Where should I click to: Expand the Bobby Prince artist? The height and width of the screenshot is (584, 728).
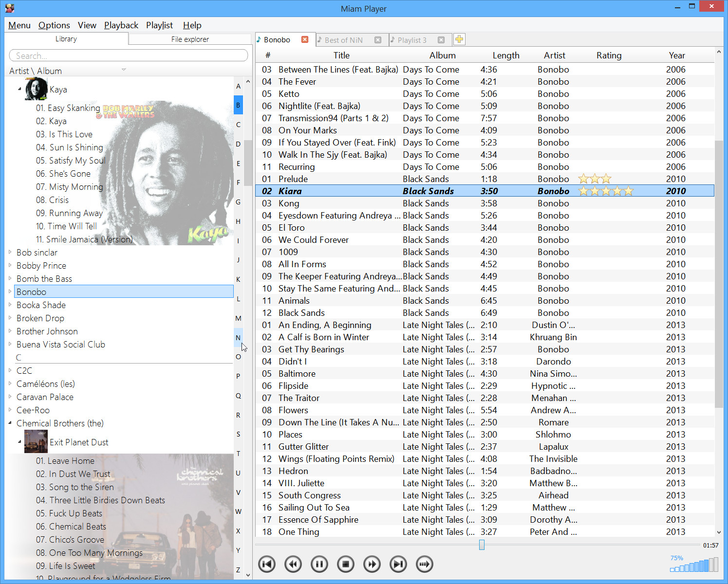10,265
